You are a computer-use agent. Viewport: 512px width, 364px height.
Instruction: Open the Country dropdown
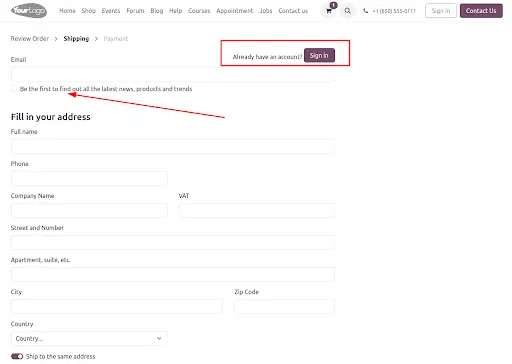click(x=89, y=338)
